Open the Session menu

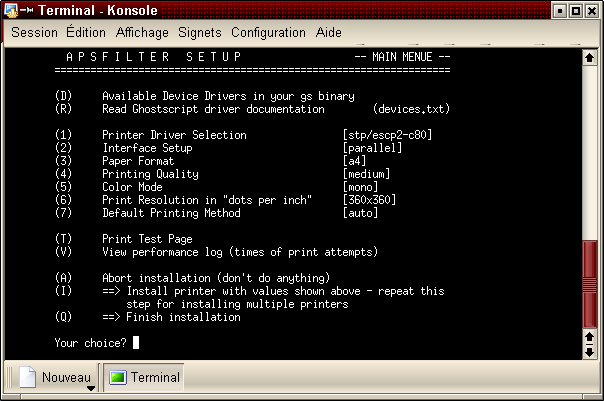pyautogui.click(x=34, y=32)
